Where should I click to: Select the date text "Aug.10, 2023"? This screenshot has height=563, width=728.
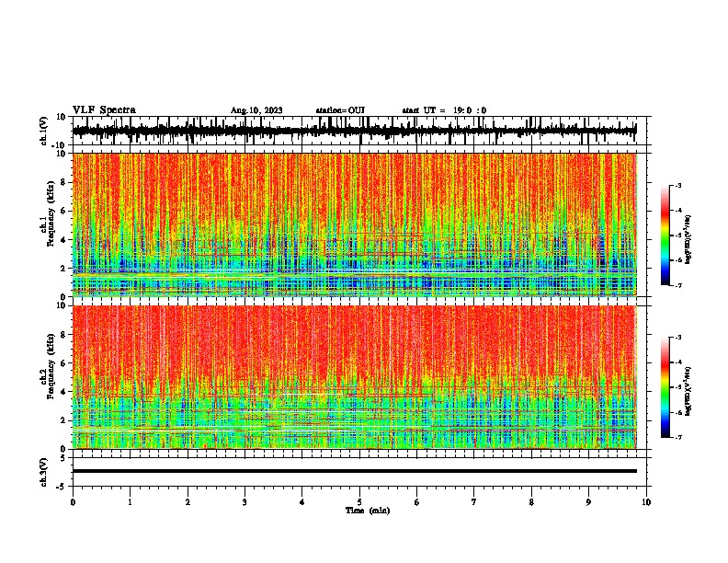point(256,110)
